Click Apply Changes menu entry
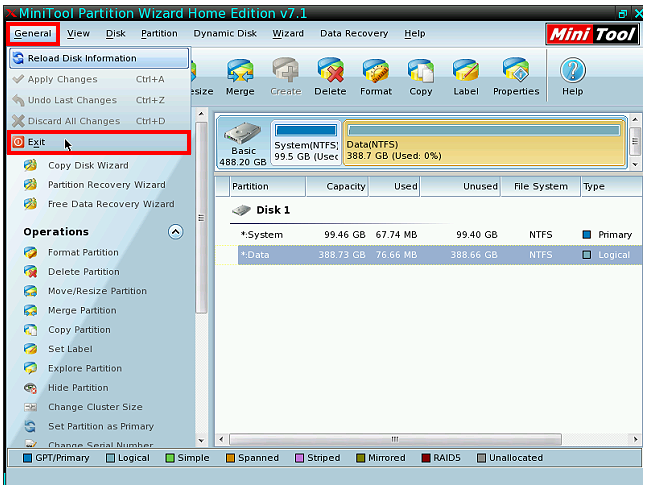The image size is (654, 493). pos(99,79)
